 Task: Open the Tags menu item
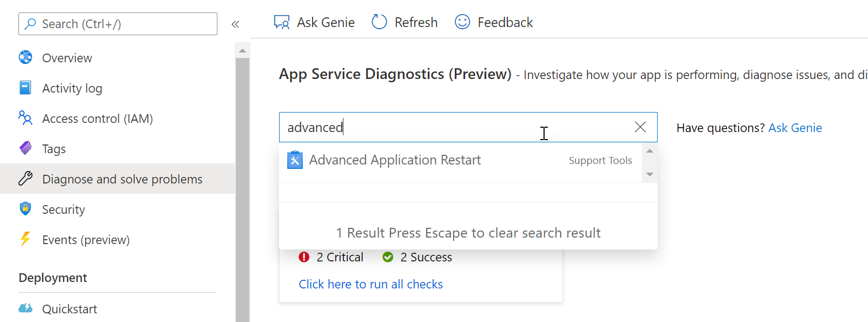click(117, 148)
